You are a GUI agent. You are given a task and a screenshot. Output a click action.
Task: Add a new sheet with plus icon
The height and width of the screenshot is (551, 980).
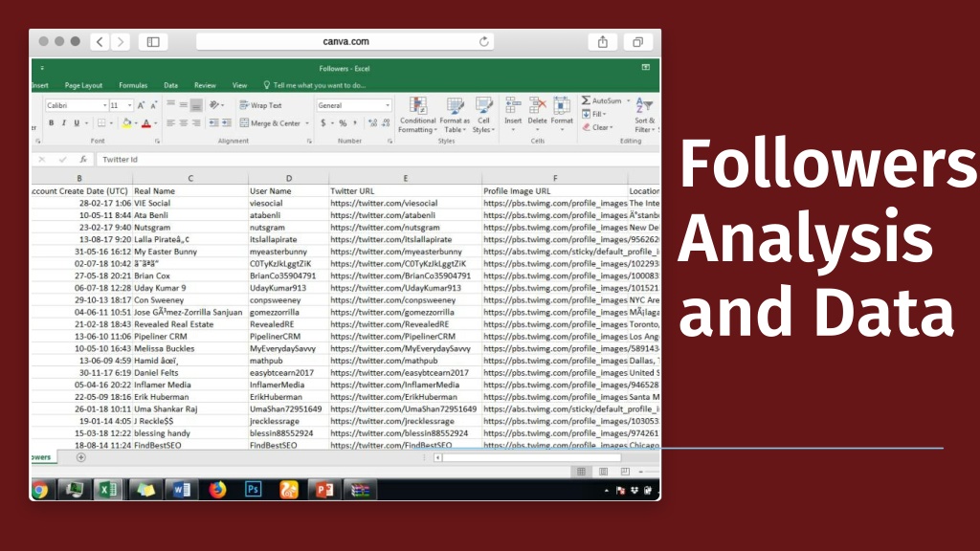[x=80, y=457]
